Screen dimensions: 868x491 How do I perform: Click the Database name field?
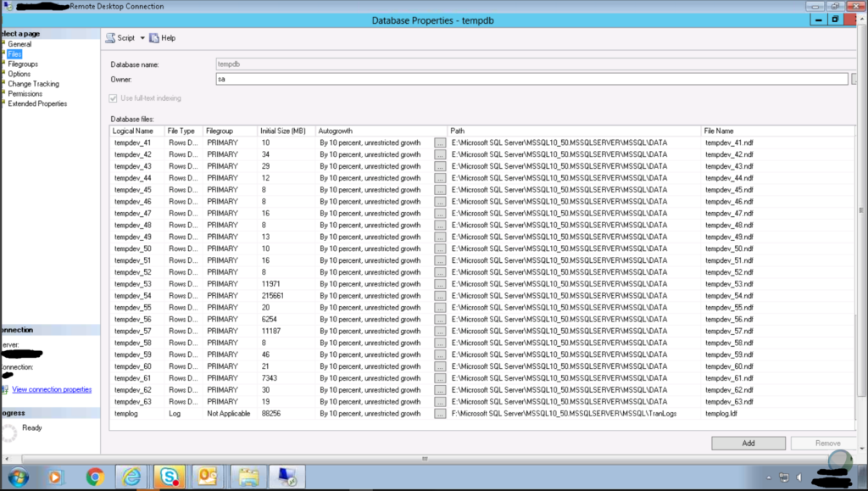click(536, 64)
